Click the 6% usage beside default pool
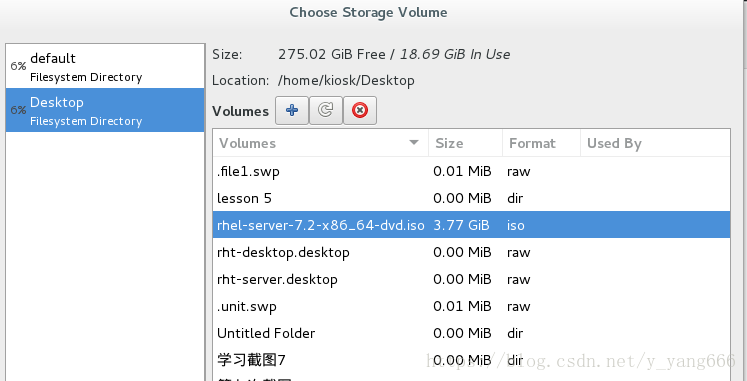 18,66
